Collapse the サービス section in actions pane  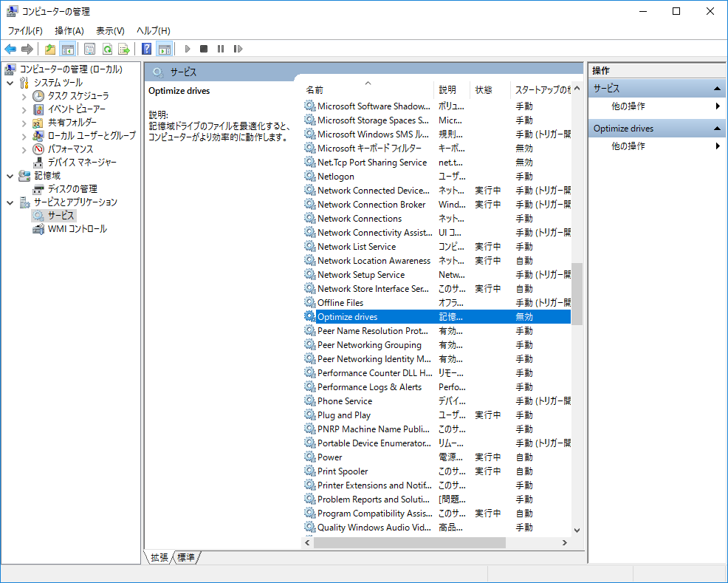coord(717,88)
